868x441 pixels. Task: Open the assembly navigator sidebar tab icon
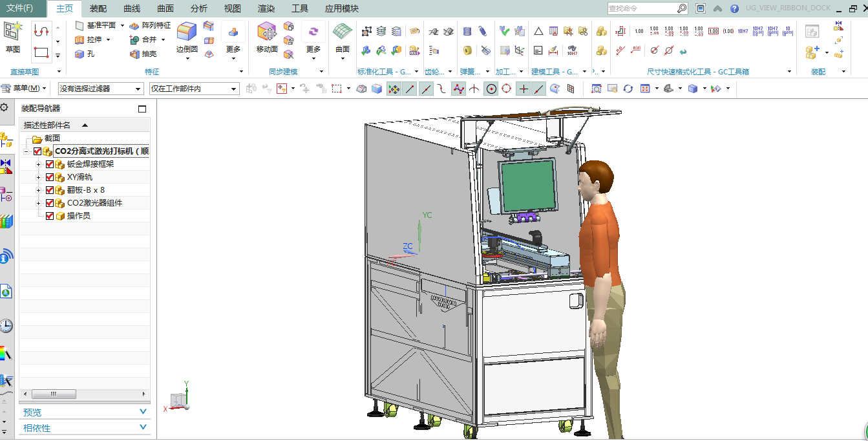[x=6, y=138]
